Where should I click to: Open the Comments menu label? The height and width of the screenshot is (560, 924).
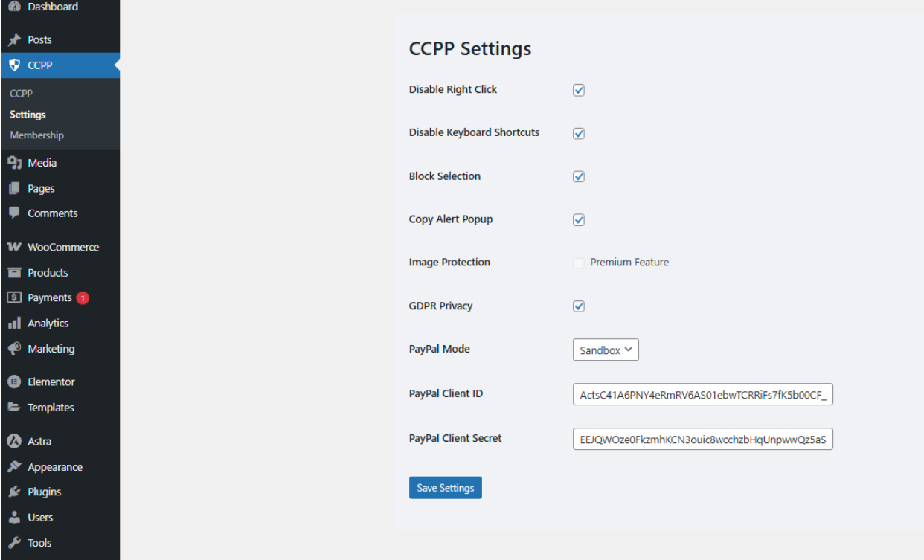53,213
